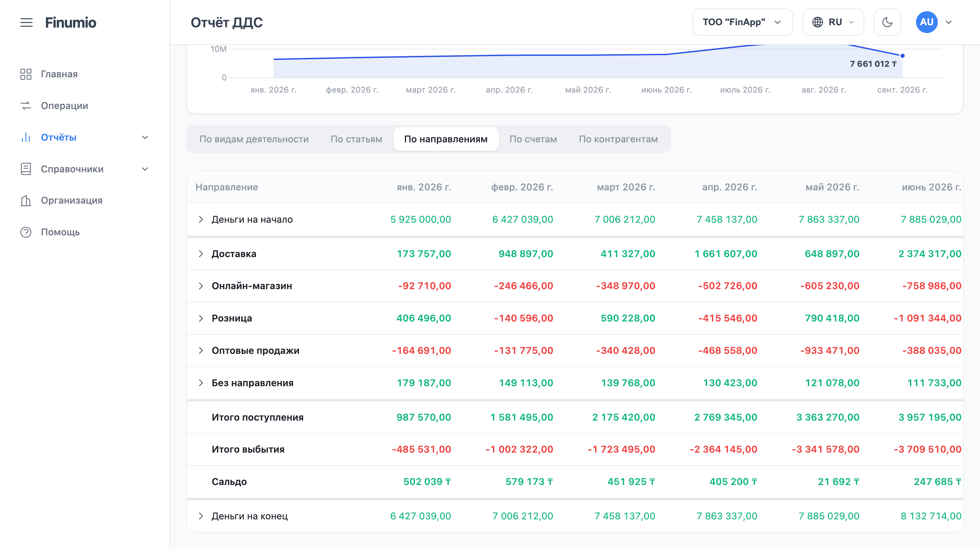Click the globe language icon
This screenshot has height=549, width=980.
818,22
